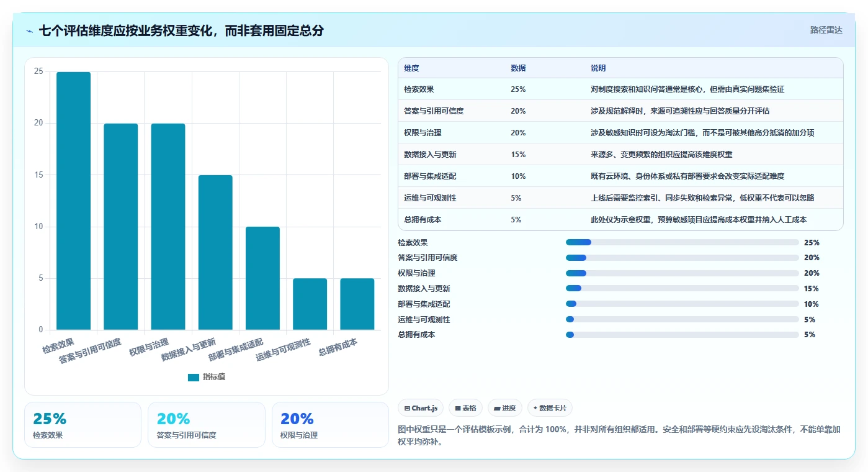Viewport: 868px width, 472px height.
Task: Click description starting 涉及规范解释时
Action: pyautogui.click(x=680, y=111)
